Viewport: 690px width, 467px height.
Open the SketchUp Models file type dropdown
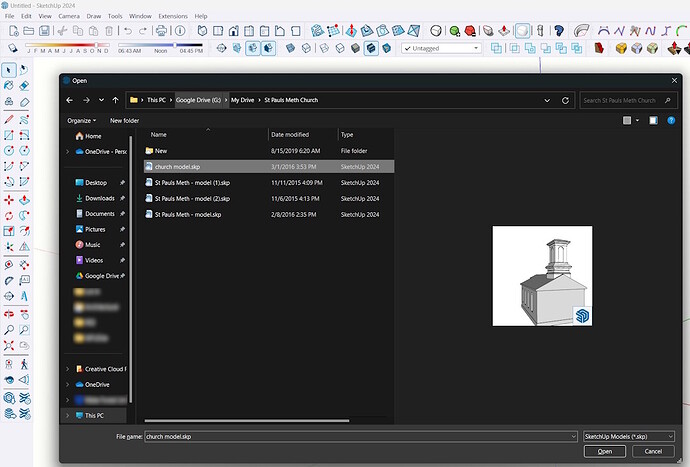coord(627,436)
